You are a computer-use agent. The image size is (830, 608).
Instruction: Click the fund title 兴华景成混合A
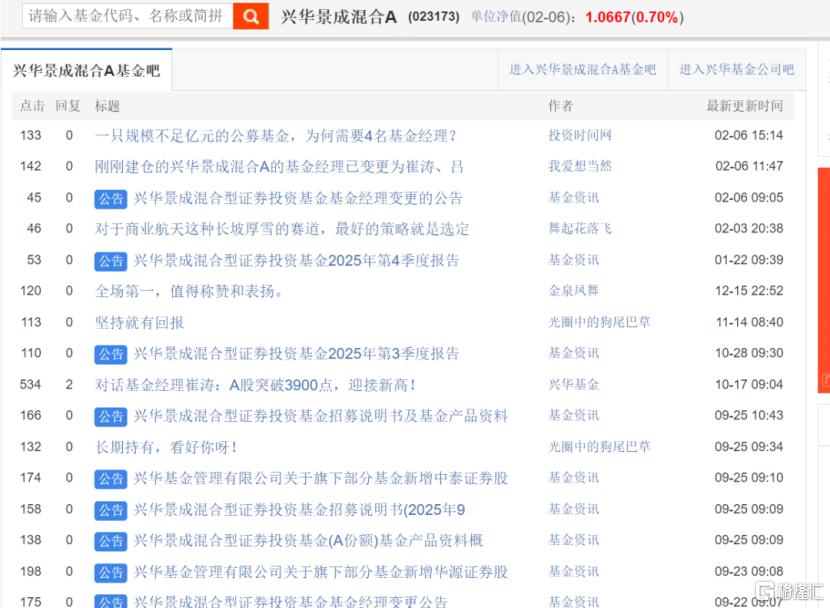click(339, 17)
